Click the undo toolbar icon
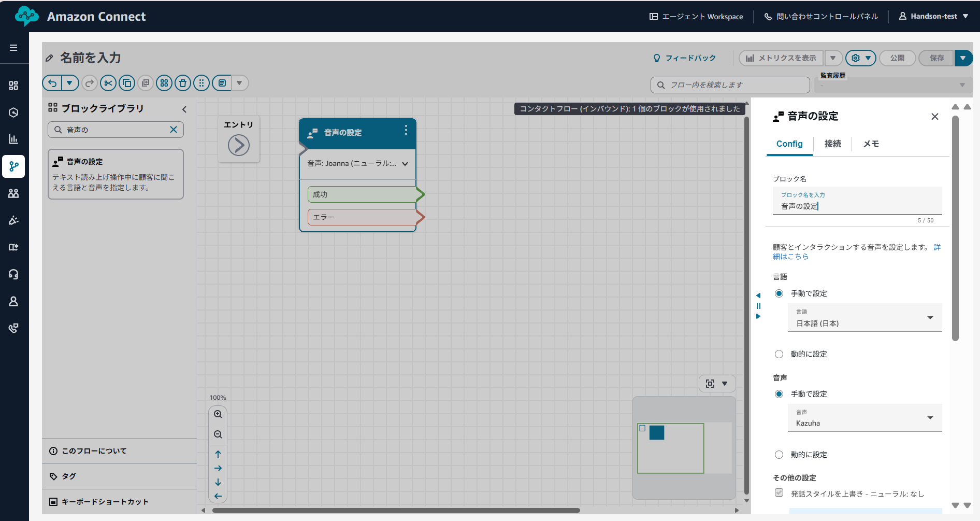Viewport: 980px width, 521px height. pyautogui.click(x=52, y=83)
